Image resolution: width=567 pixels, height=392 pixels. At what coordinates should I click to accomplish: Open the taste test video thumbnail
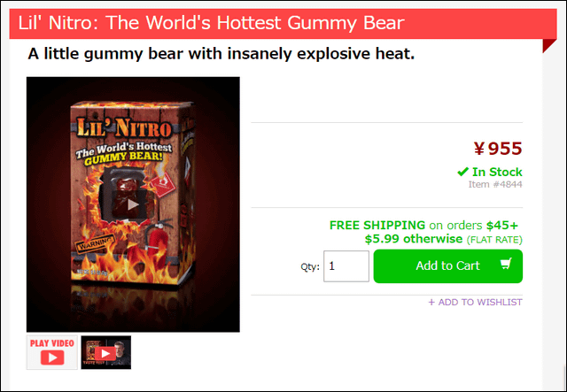[x=106, y=352]
